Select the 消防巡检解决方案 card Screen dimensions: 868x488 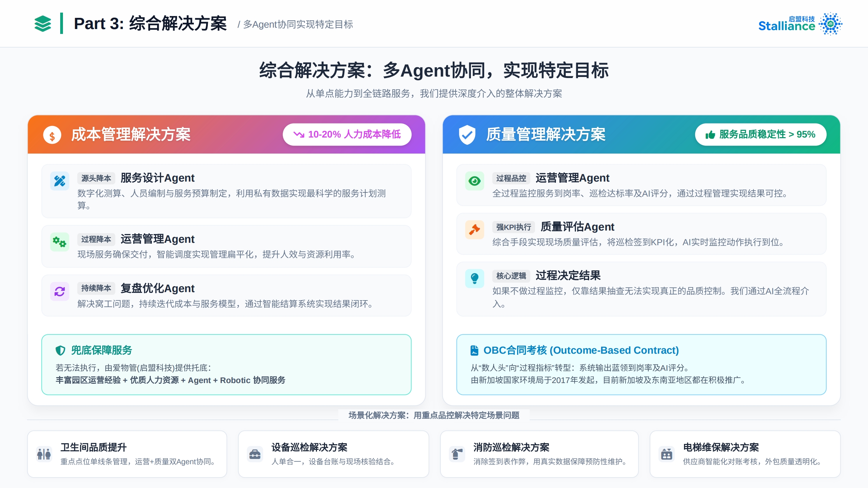[539, 454]
